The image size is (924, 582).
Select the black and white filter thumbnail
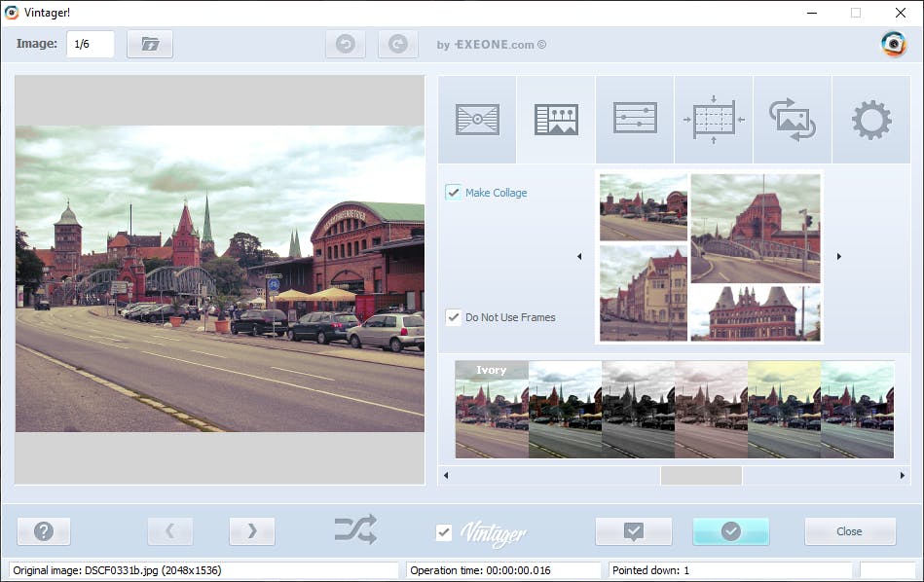pos(638,410)
